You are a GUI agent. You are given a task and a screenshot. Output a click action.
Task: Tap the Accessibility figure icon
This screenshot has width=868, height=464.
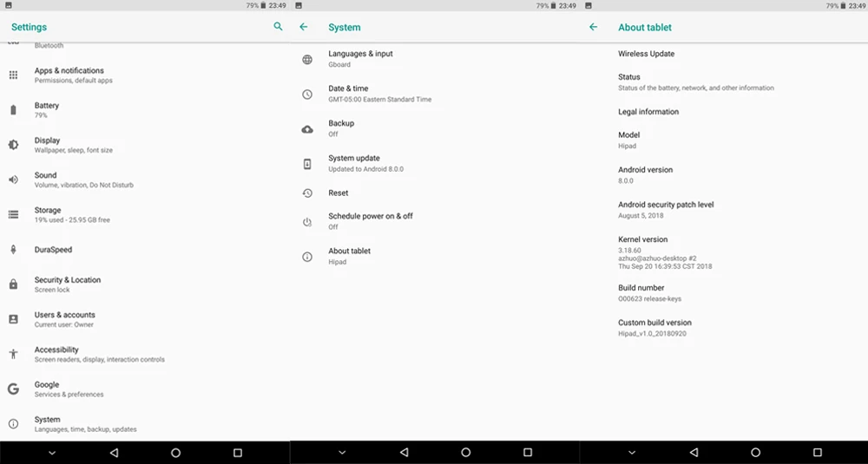pyautogui.click(x=13, y=354)
